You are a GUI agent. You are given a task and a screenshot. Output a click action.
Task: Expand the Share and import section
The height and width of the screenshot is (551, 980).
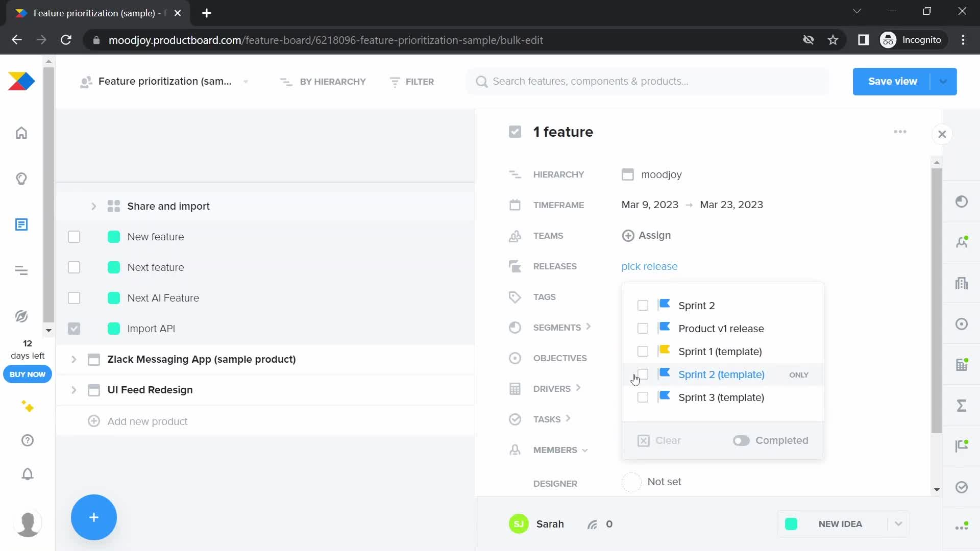click(x=93, y=206)
